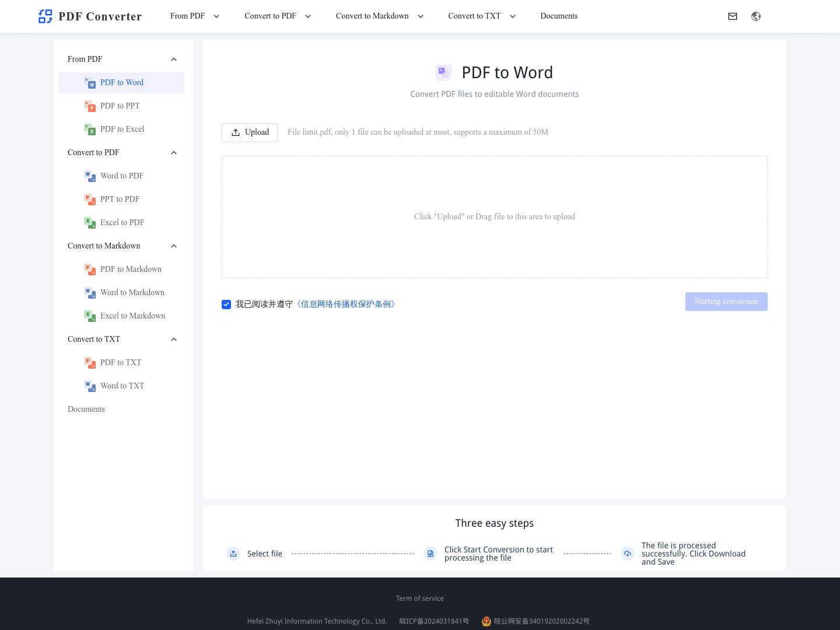Click the Starting conversion button

click(726, 302)
